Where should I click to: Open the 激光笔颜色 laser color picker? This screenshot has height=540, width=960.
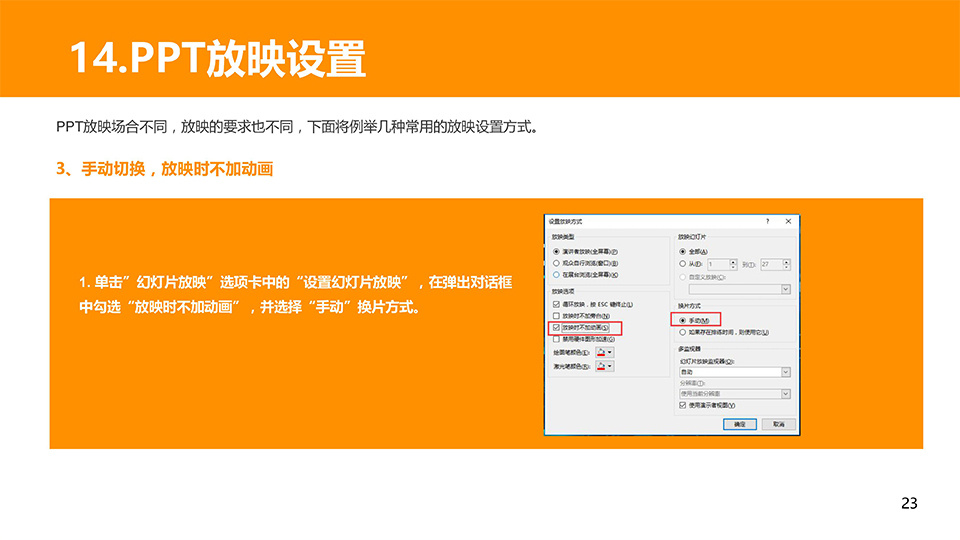pos(604,367)
